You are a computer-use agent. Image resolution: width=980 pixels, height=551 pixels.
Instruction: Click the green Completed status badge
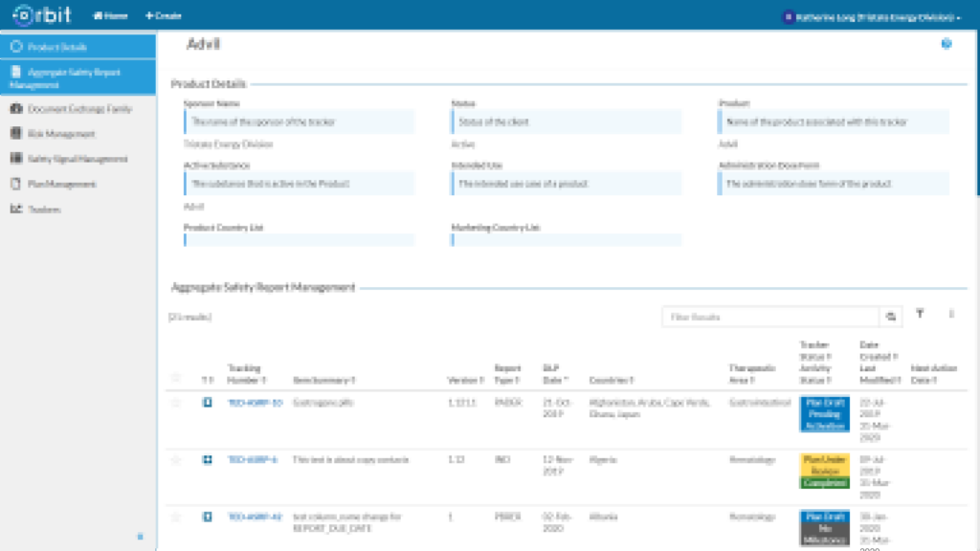(x=824, y=483)
